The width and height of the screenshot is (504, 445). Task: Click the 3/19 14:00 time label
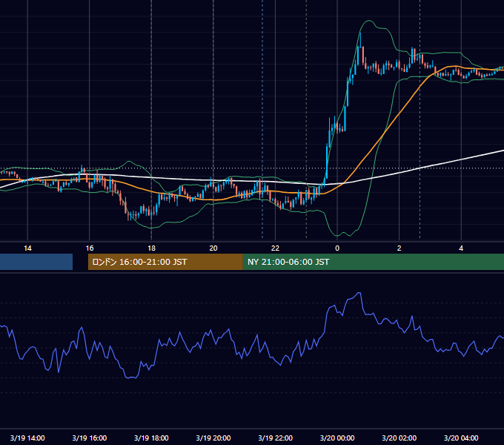(x=27, y=438)
